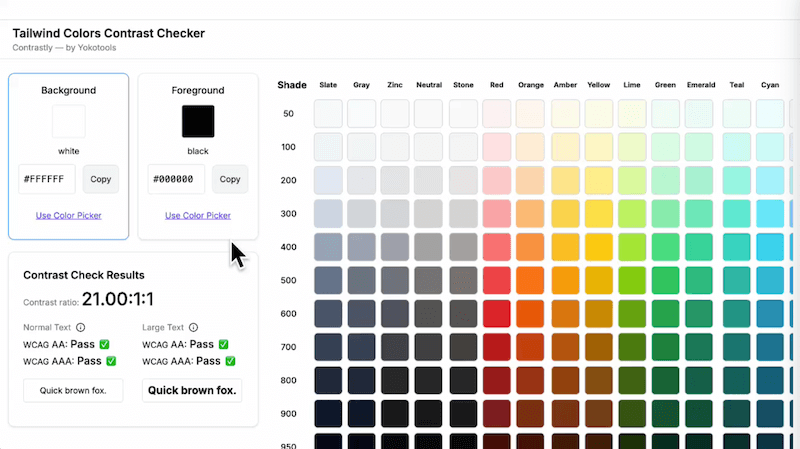This screenshot has height=449, width=800.
Task: Pick the Slate 900 color swatch
Action: click(x=328, y=414)
